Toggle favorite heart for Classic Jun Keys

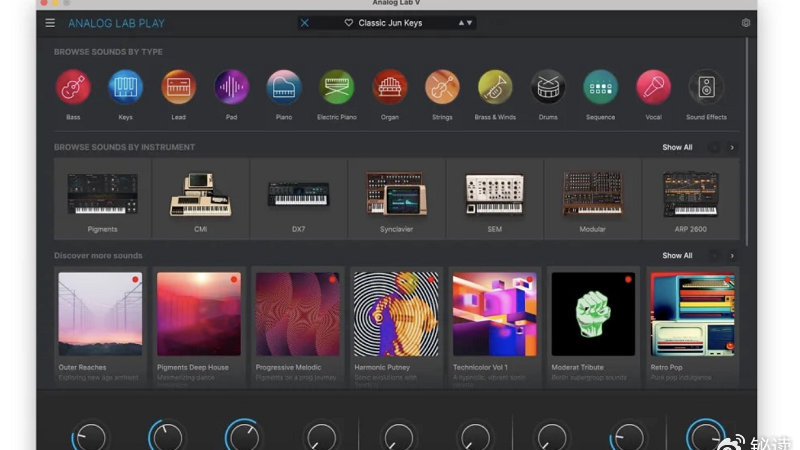[349, 23]
